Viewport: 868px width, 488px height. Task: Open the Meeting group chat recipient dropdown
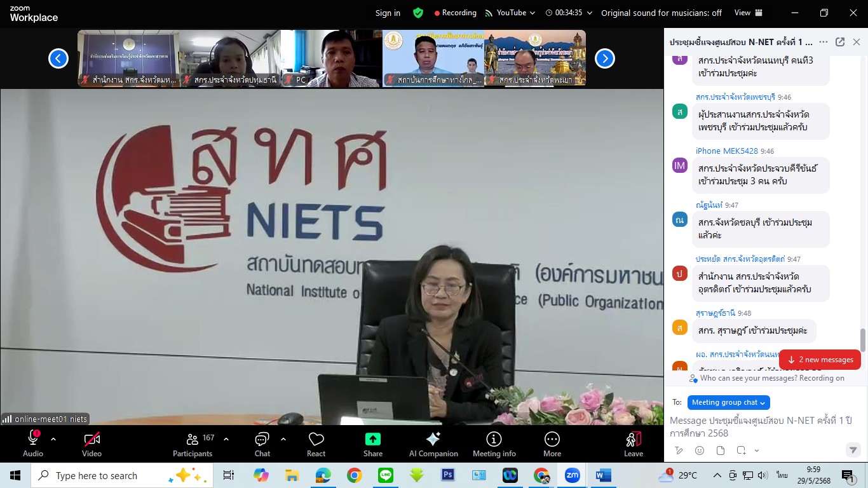point(729,402)
